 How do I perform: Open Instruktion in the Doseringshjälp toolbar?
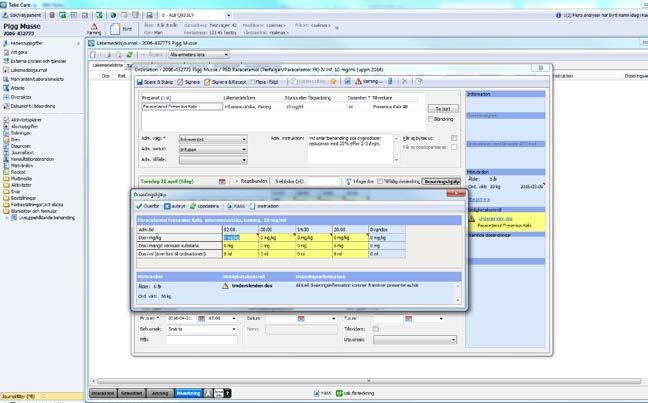264,206
